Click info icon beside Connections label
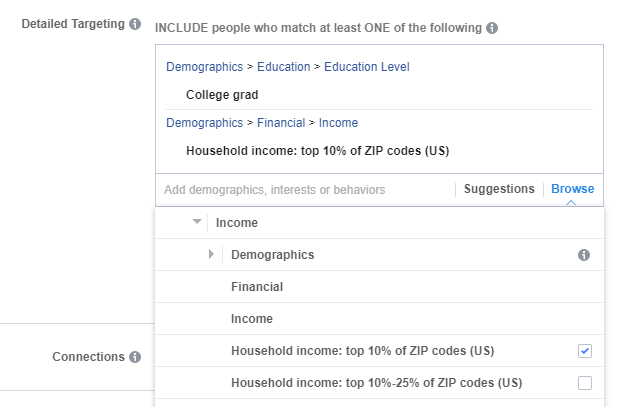The width and height of the screenshot is (617, 407). click(x=135, y=357)
